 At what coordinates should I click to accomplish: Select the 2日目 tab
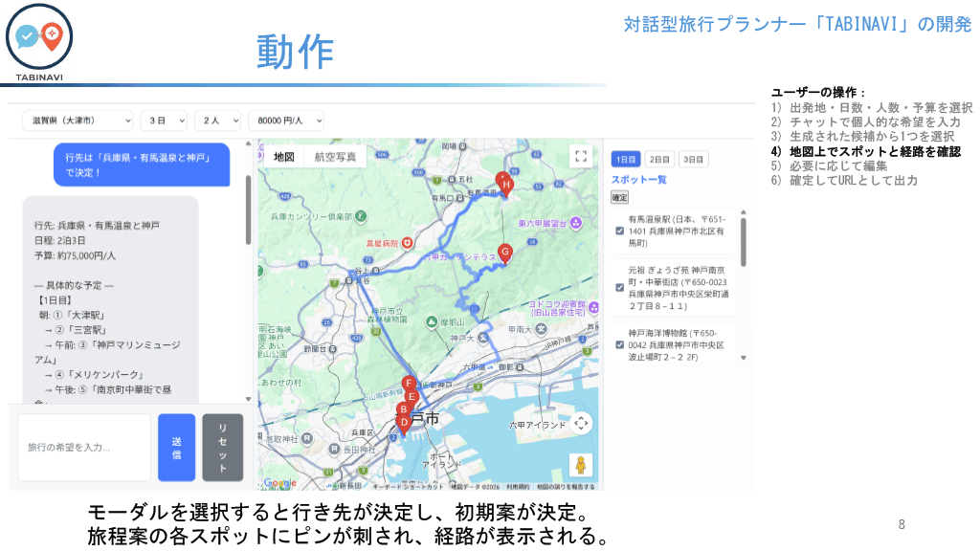pyautogui.click(x=659, y=160)
